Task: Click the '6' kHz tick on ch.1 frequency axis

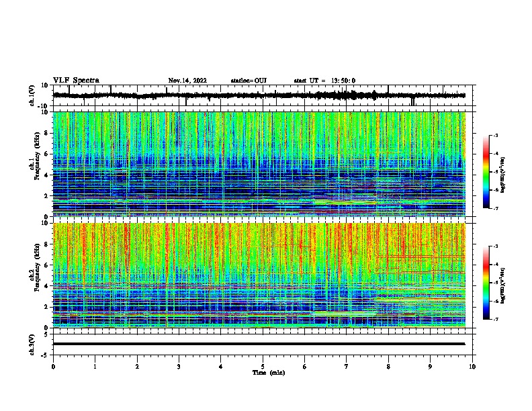Action: (x=47, y=154)
